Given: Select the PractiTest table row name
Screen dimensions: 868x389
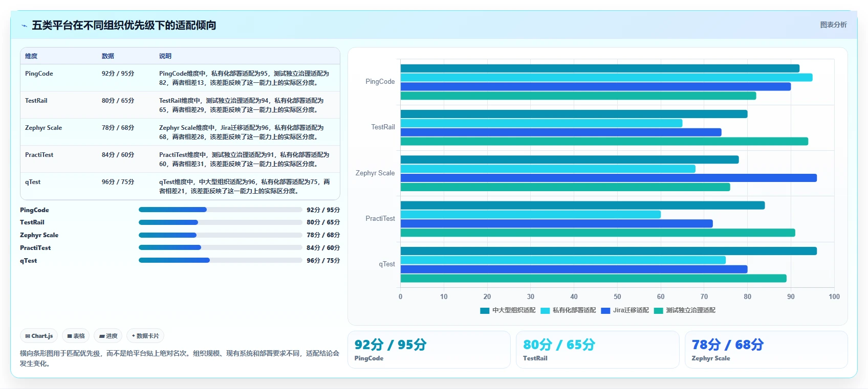Looking at the screenshot, I should [39, 155].
